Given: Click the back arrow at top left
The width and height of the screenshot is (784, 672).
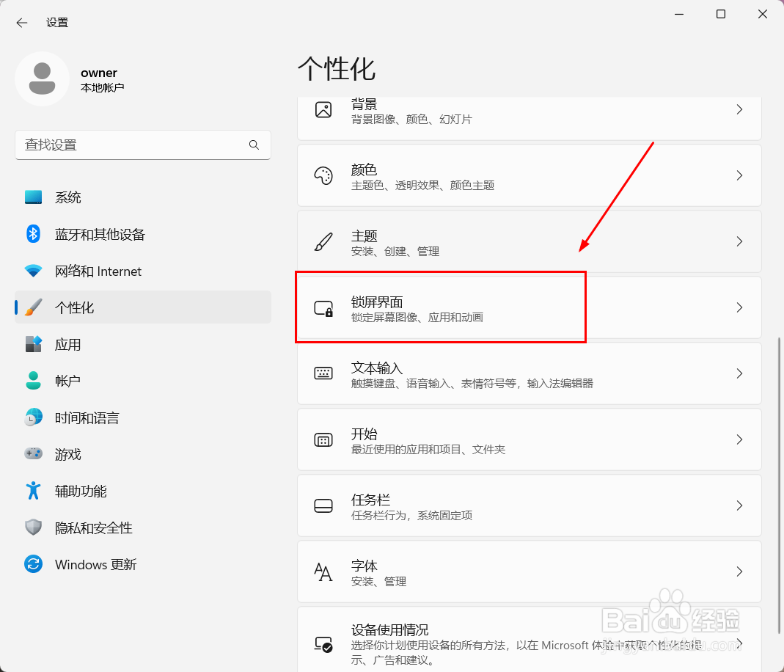Looking at the screenshot, I should (x=21, y=22).
